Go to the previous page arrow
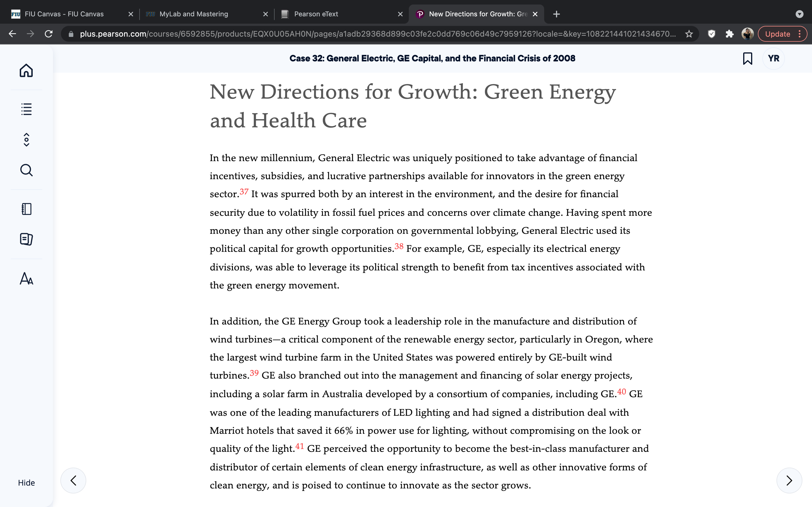This screenshot has height=507, width=812. 73,480
